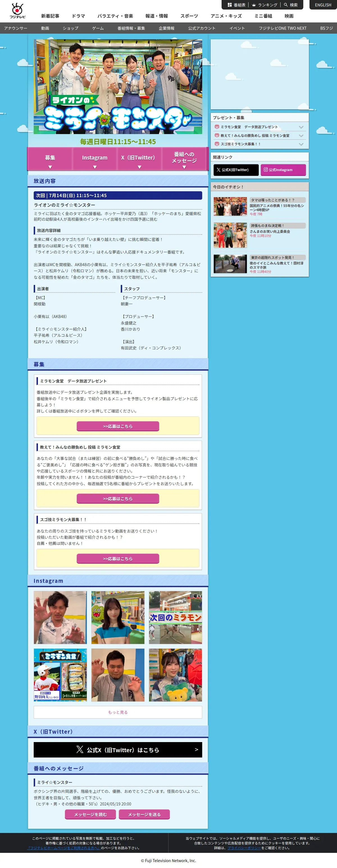This screenshot has width=337, height=868.
Task: Click the icon beside 教えて！みんなの勝負めし
Action: click(217, 135)
